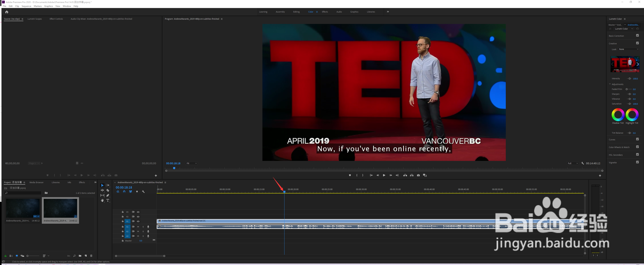Open Effect Controls tab
The width and height of the screenshot is (644, 265).
(56, 19)
